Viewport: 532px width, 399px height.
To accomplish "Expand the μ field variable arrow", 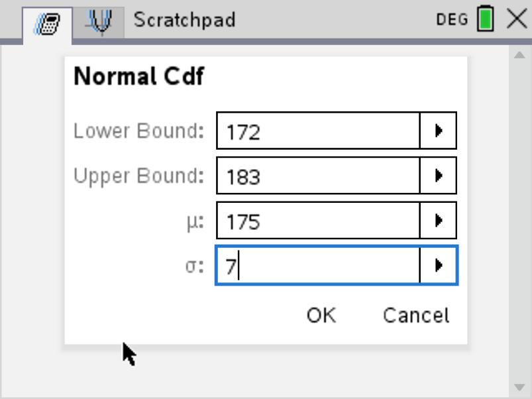I will coord(438,220).
